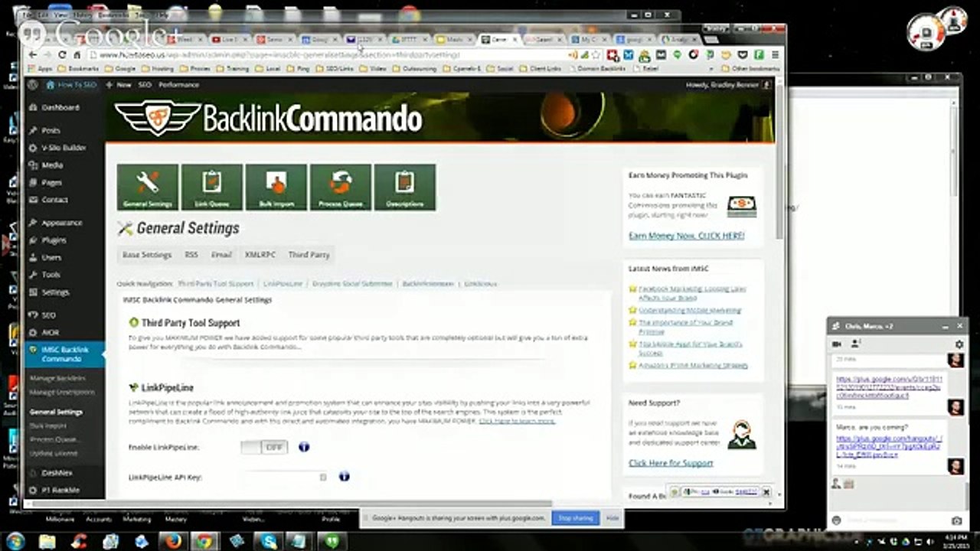Open the General Settings wrench tile
Viewport: 980px width, 551px height.
click(x=148, y=187)
